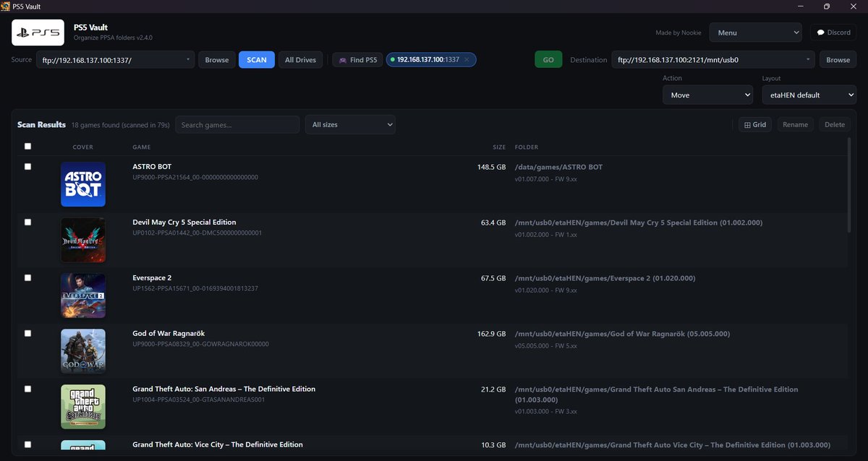Check the Everspace 2 row checkbox
Viewport: 868px width, 461px height.
(27, 277)
